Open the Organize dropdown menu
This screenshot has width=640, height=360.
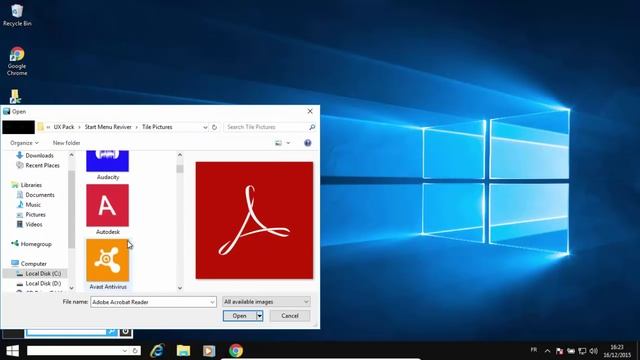click(24, 143)
